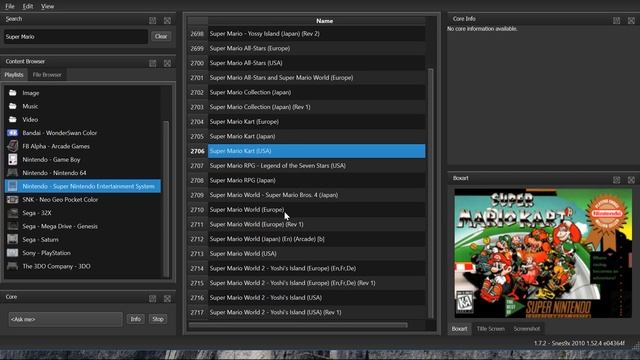Image resolution: width=640 pixels, height=360 pixels.
Task: Open the View menu
Action: pos(47,6)
